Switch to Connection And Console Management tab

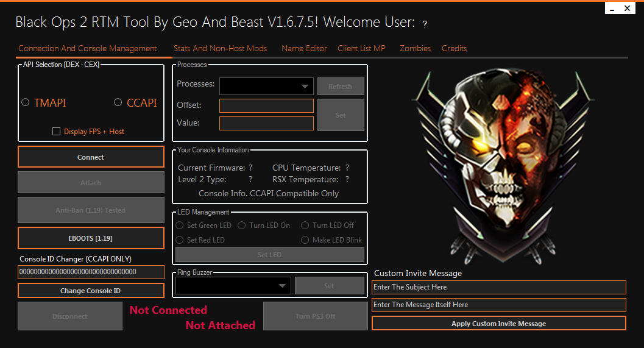tap(88, 49)
